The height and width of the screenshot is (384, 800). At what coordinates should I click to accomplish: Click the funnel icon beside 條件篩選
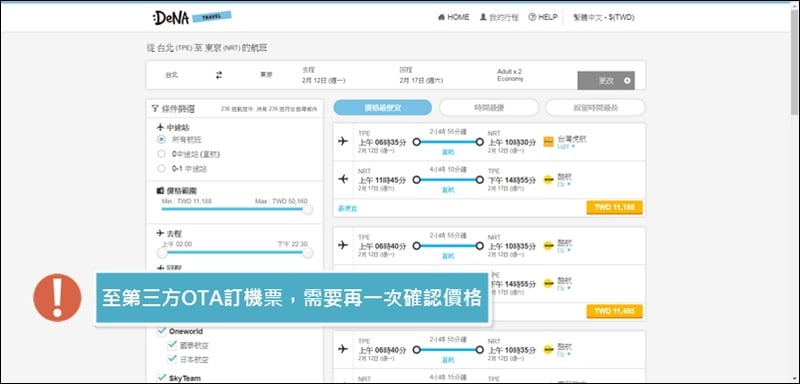point(155,109)
